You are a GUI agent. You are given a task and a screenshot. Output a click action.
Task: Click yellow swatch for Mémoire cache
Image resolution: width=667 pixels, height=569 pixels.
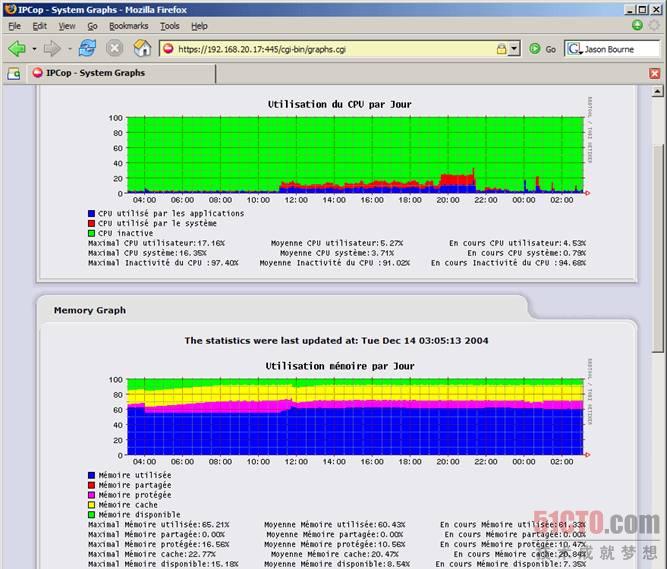(x=91, y=505)
